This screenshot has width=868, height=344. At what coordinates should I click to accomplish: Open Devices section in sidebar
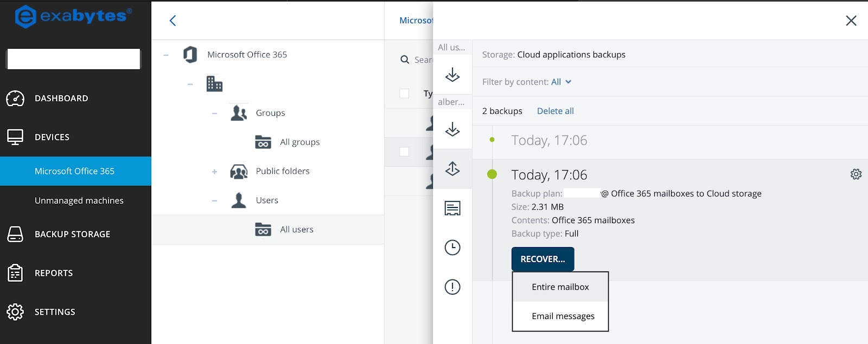click(x=52, y=137)
